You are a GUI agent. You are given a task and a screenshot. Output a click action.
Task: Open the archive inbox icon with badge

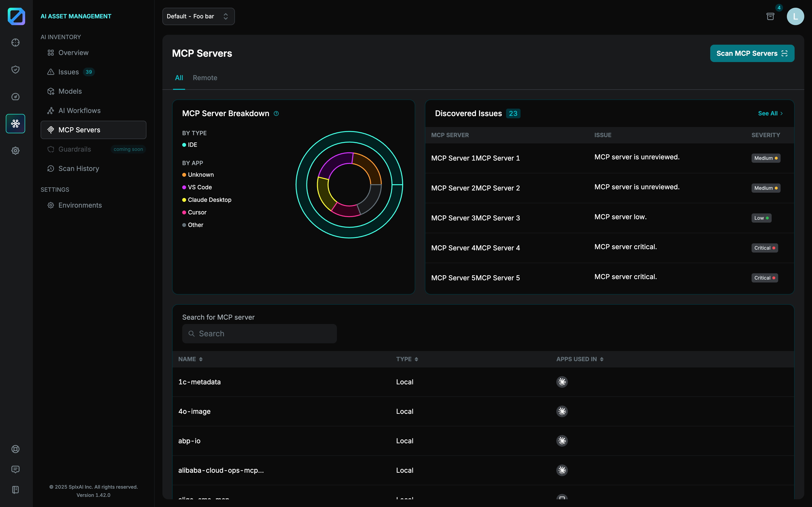(x=770, y=16)
